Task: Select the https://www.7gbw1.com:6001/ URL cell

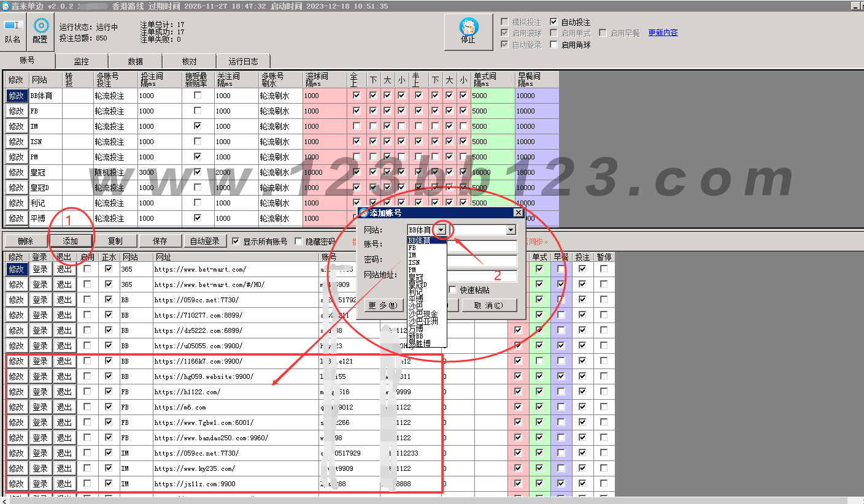Action: pos(236,422)
